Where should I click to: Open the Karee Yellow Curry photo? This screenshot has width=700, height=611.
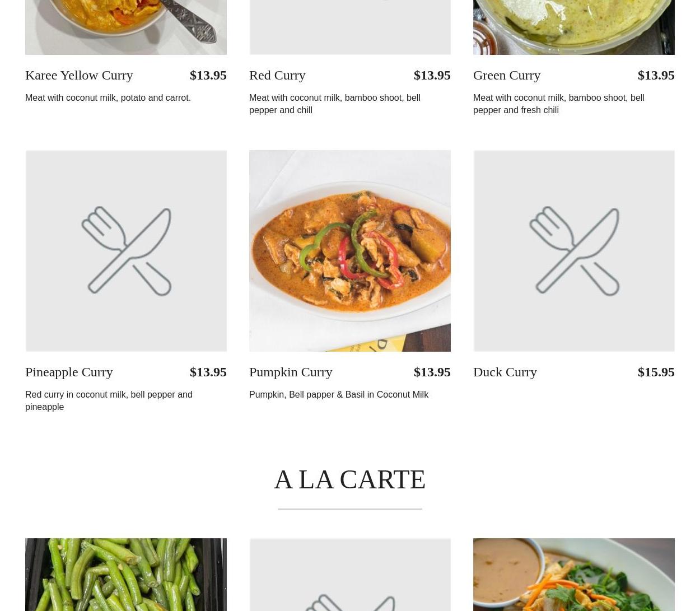point(126,27)
